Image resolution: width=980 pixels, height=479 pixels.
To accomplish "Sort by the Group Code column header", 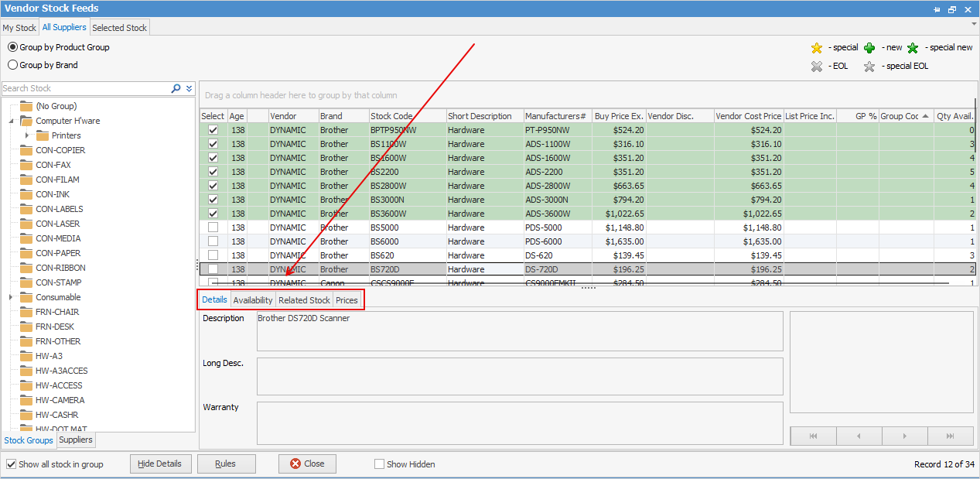I will pyautogui.click(x=907, y=116).
